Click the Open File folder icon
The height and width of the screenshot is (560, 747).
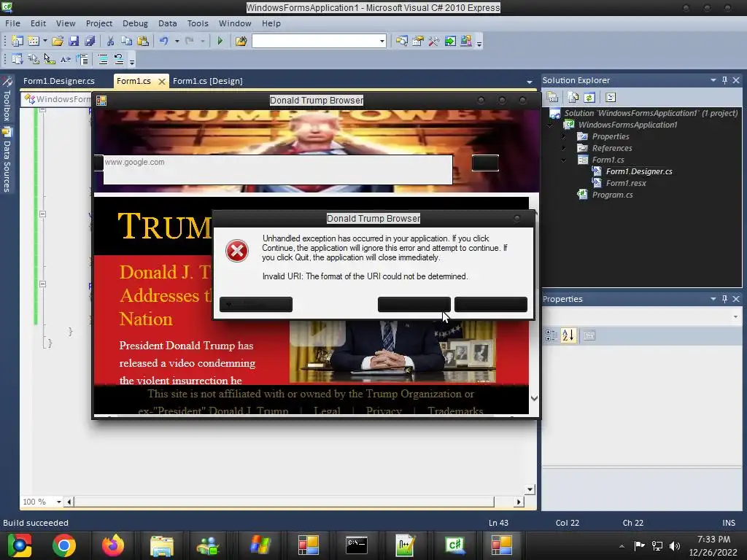tap(58, 42)
